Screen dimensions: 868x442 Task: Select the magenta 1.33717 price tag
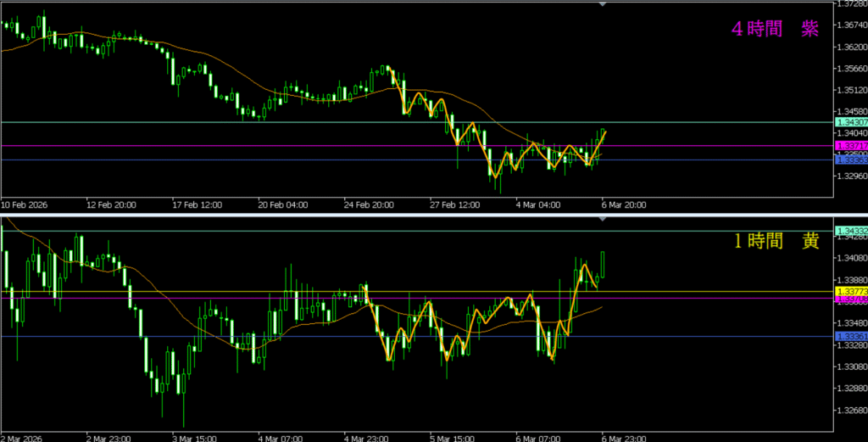coord(850,146)
